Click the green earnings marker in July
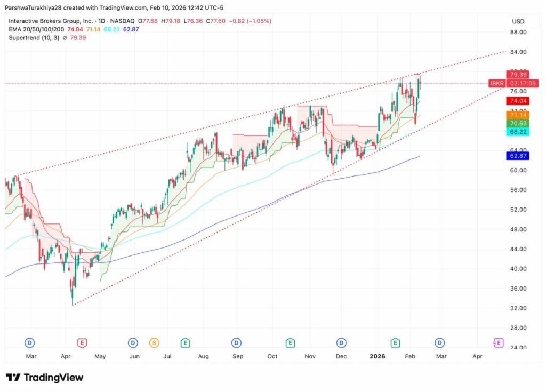 click(185, 342)
